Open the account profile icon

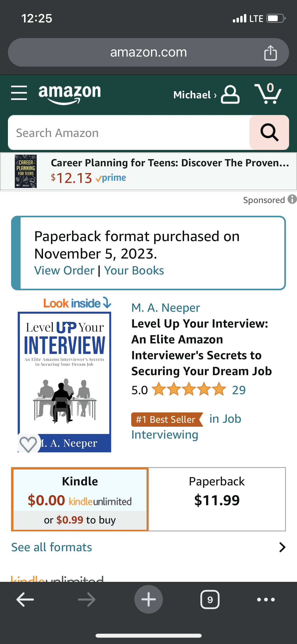230,94
